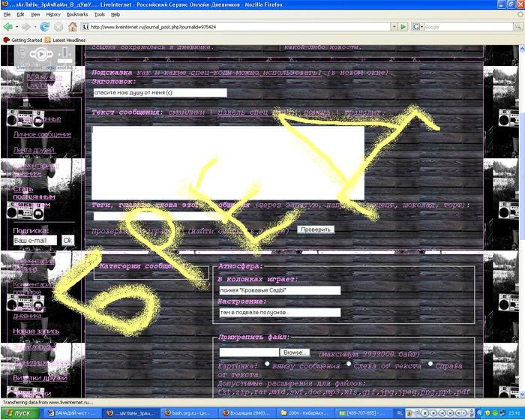
Task: Open 'Новая запись' sidebar link
Action: click(x=36, y=331)
